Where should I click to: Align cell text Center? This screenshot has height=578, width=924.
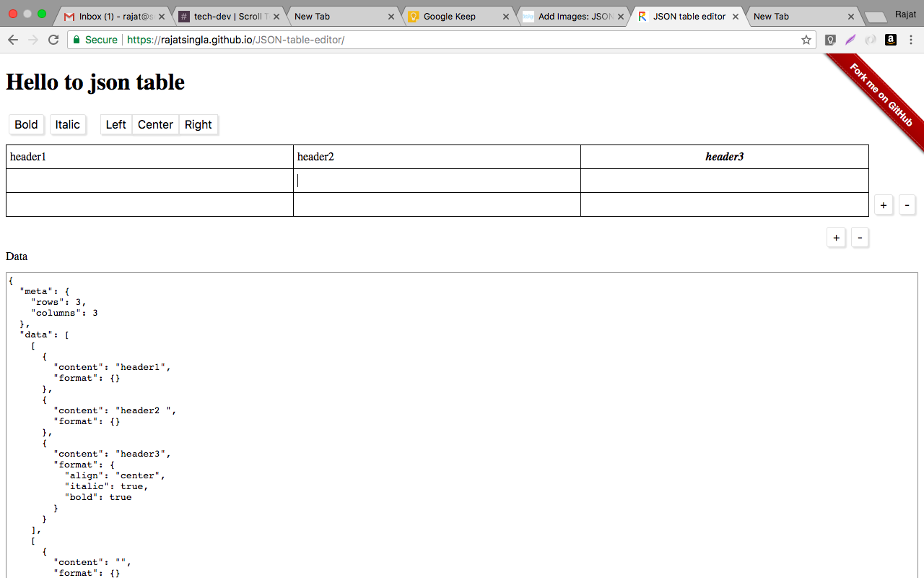pyautogui.click(x=155, y=124)
